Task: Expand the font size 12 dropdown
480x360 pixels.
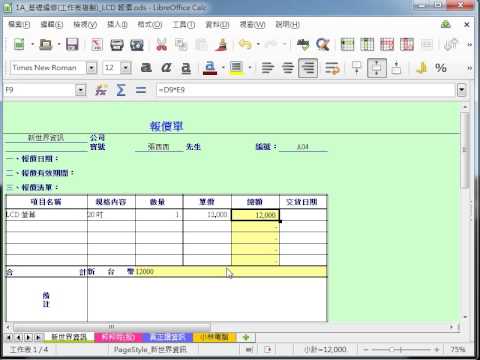Action: point(125,68)
